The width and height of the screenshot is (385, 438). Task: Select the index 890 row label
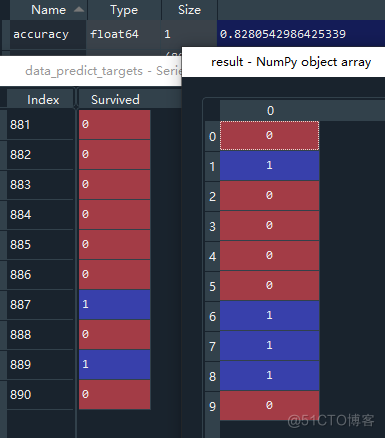click(40, 395)
